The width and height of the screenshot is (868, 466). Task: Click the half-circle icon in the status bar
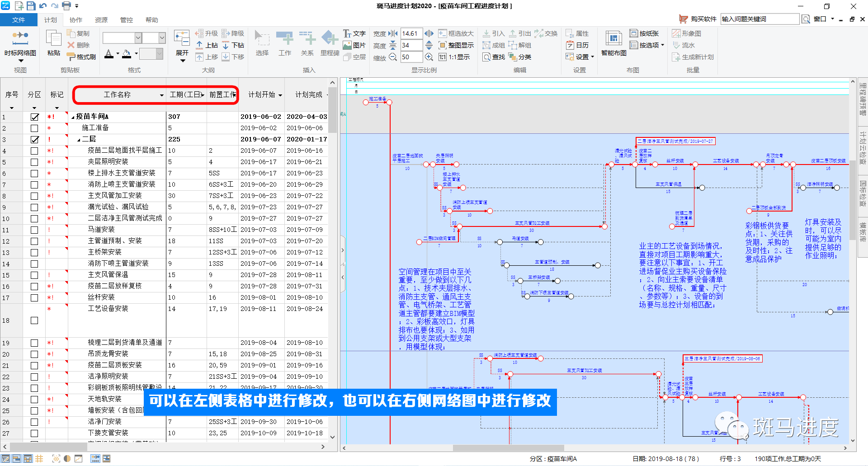(x=67, y=459)
